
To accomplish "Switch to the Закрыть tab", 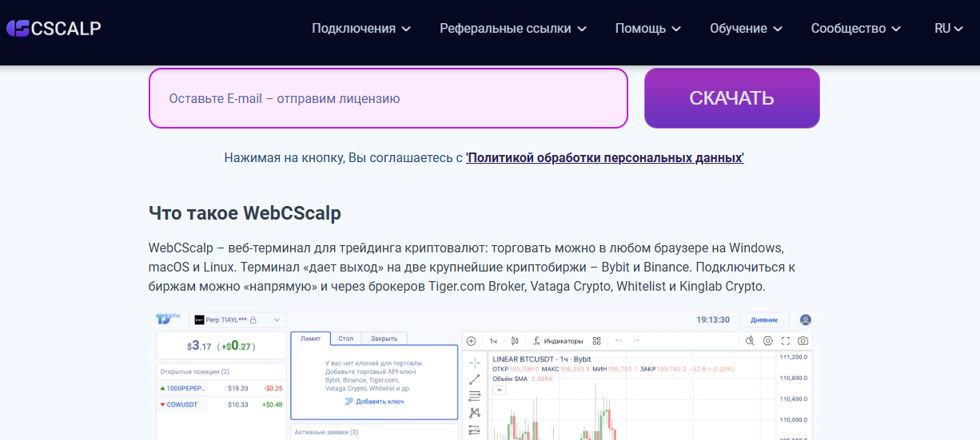I will point(384,339).
